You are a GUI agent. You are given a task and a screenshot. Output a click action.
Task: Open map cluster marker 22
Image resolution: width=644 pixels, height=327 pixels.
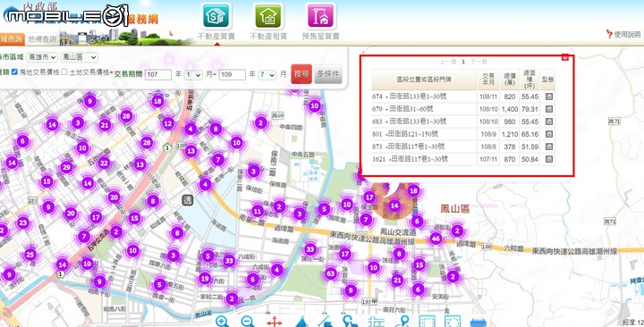104,163
